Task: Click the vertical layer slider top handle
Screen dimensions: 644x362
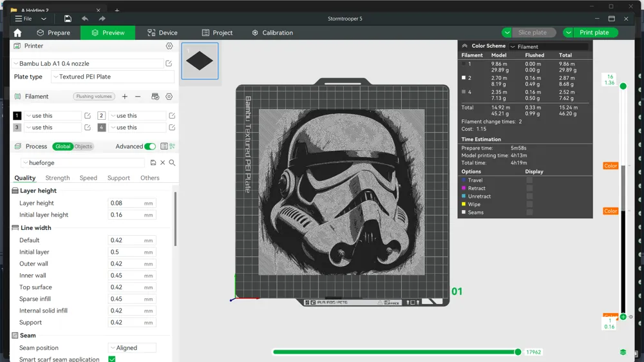Action: (623, 86)
